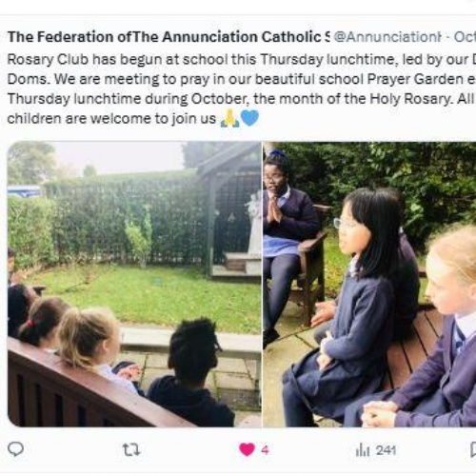Open right photo of children praying
This screenshot has width=476, height=476.
(369, 284)
